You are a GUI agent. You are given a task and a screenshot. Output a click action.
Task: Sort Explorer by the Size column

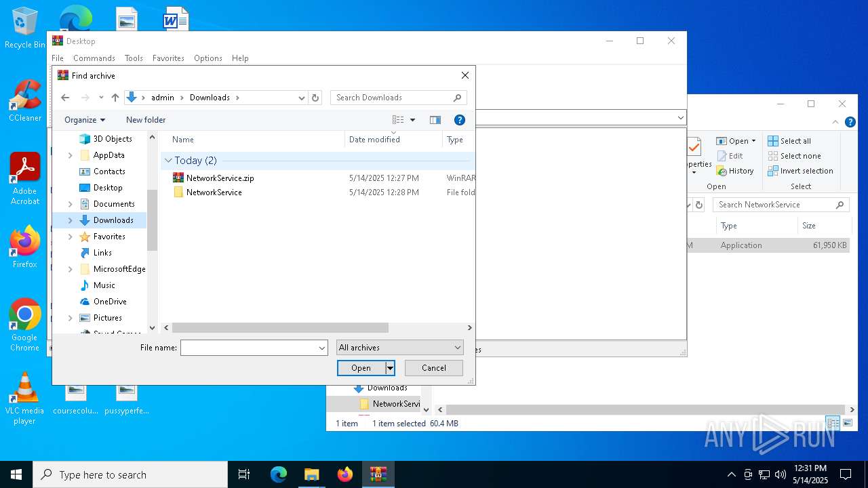coord(809,226)
